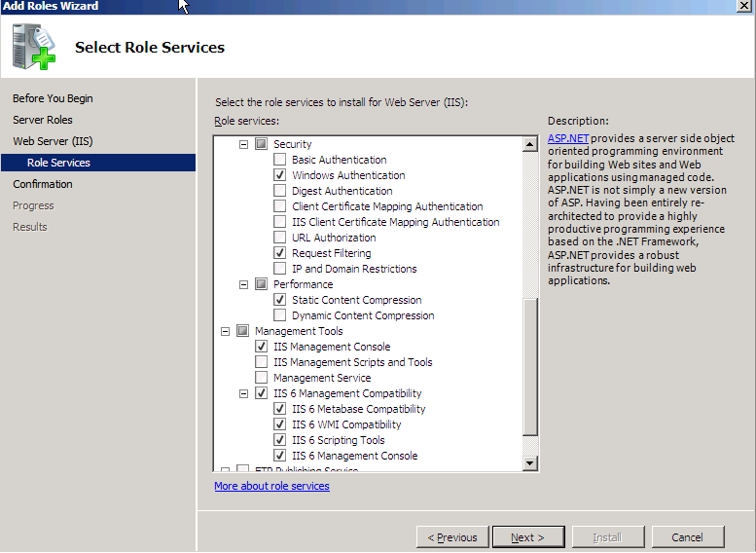Toggle IIS 6 Management Compatibility checkbox
This screenshot has height=553, width=756.
pyautogui.click(x=262, y=393)
